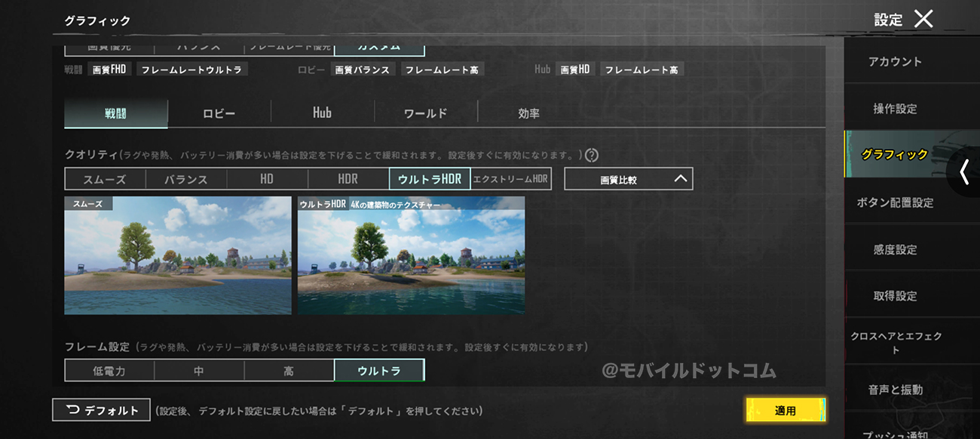Set frame rate to 高
Screen dimensions: 980x439
[289, 370]
